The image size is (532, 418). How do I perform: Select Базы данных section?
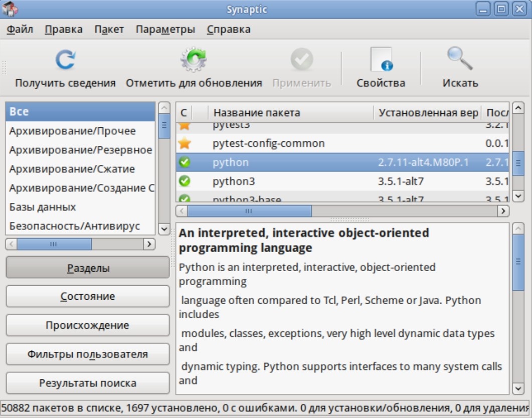tap(80, 207)
